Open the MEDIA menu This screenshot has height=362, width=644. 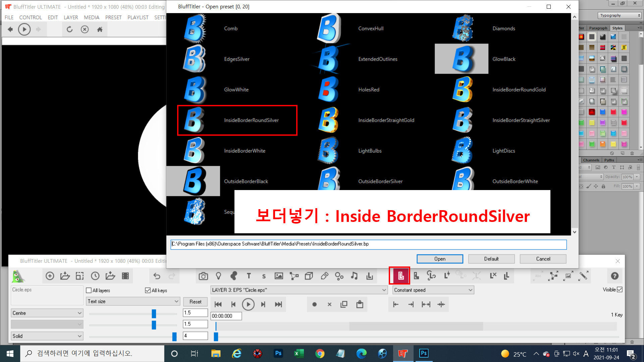pos(91,17)
